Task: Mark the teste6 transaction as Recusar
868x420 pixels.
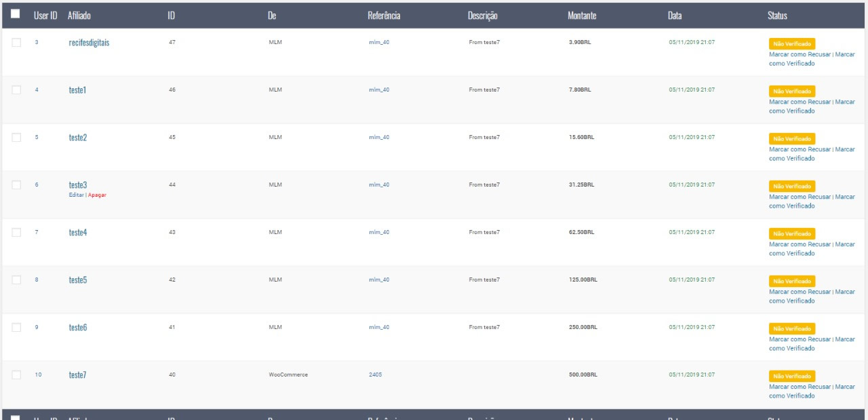Action: (800, 340)
